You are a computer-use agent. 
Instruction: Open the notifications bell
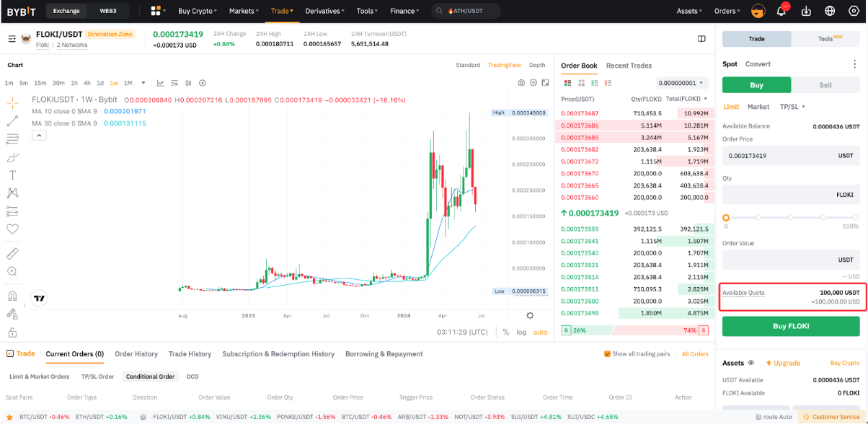click(781, 11)
